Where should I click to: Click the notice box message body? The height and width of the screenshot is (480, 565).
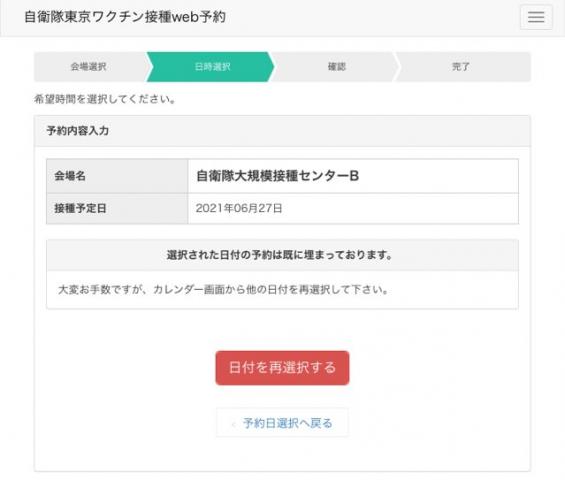[x=282, y=290]
